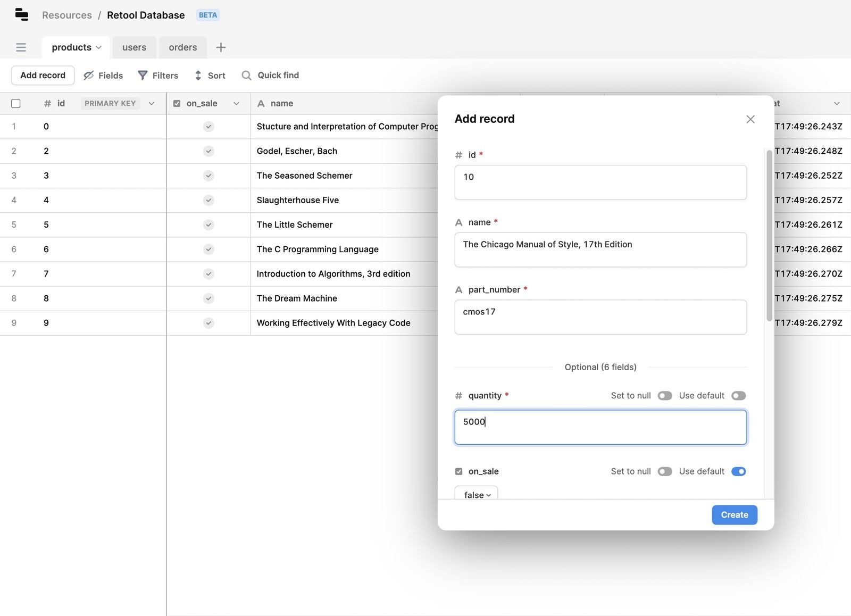Click the PRIMARY KEY badge
The width and height of the screenshot is (851, 616).
(x=110, y=104)
